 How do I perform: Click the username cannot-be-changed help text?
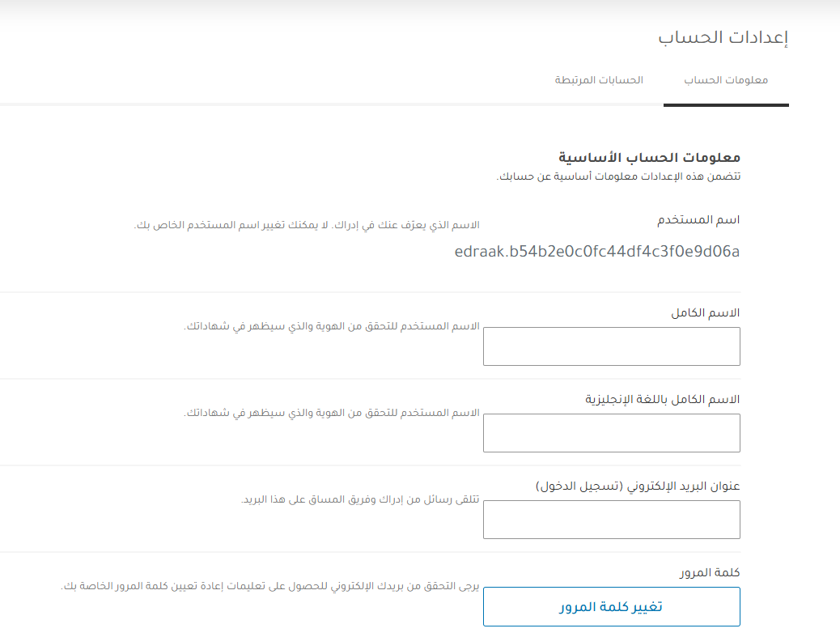click(x=307, y=224)
